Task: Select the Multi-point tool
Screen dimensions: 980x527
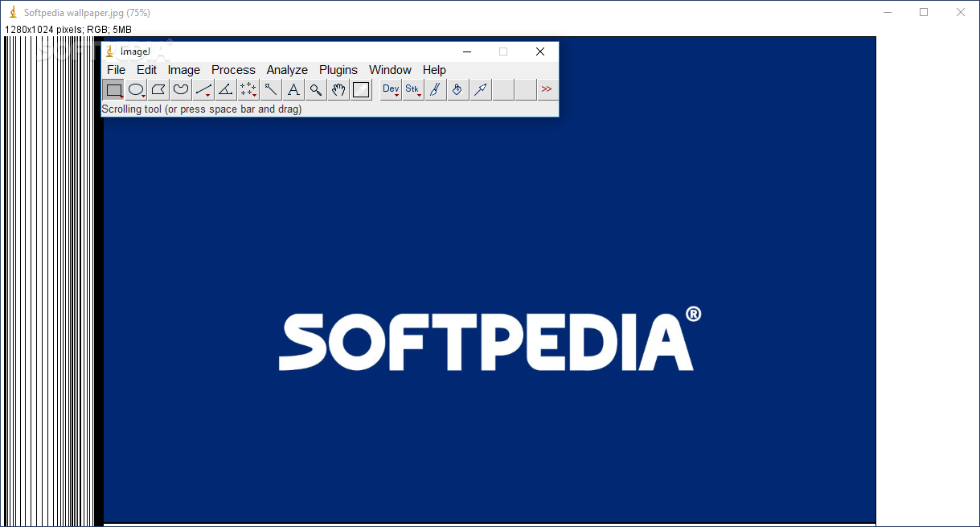Action: pyautogui.click(x=248, y=89)
